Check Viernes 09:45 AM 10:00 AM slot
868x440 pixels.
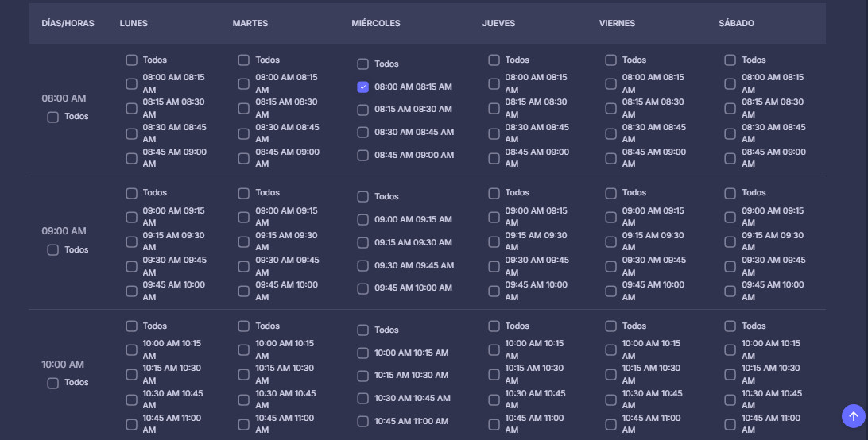(610, 291)
